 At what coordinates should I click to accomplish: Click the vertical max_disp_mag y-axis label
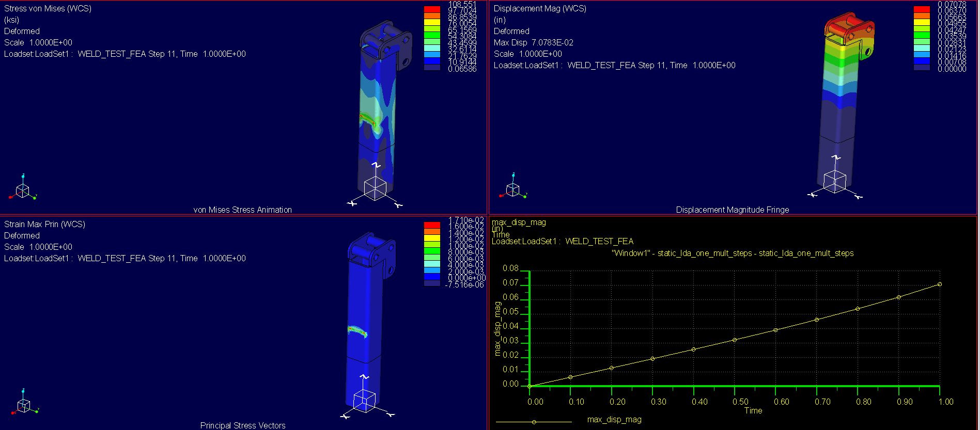click(x=497, y=329)
